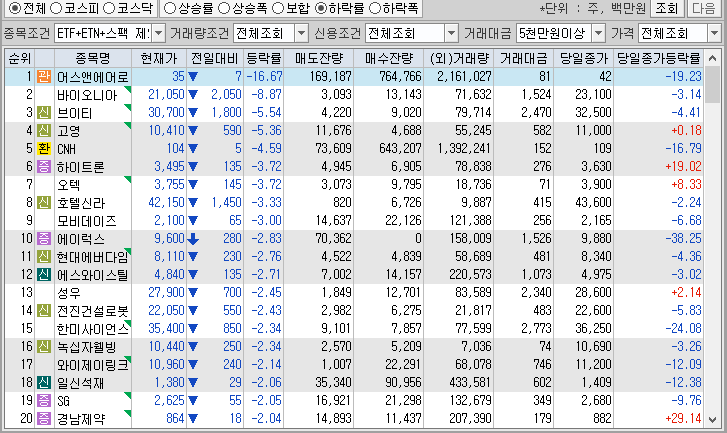Click the +29.14 value in 경남제약 row
Viewport: 727px width, 433px height.
pyautogui.click(x=683, y=418)
